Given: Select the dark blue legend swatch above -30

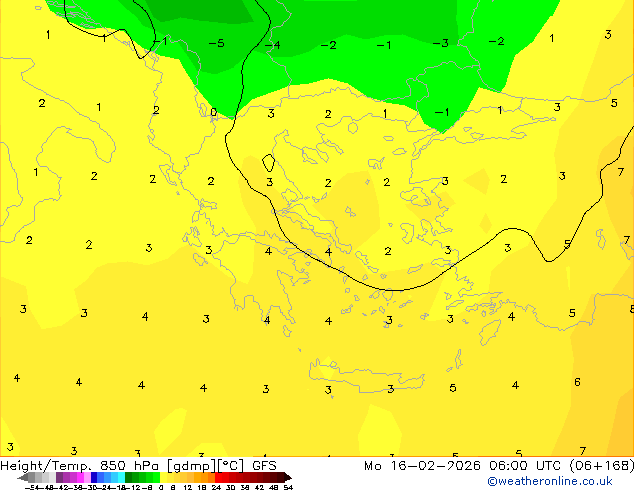Looking at the screenshot, I should click(94, 477).
